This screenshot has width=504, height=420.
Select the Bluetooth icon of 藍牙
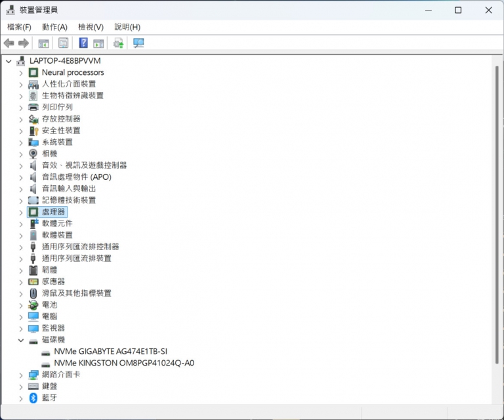pos(33,398)
